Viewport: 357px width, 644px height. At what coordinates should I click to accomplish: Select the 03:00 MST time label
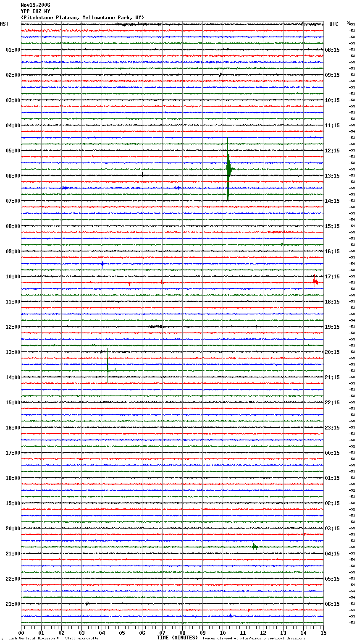pyautogui.click(x=13, y=100)
